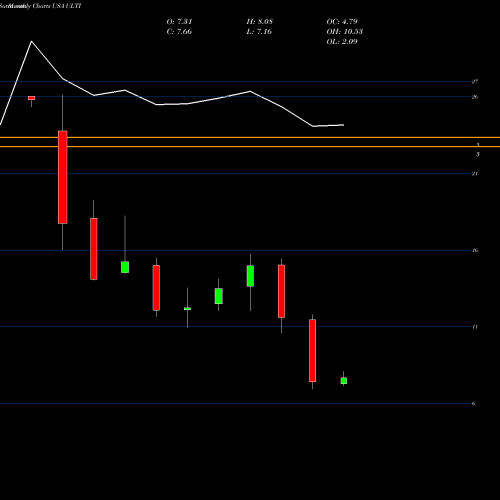500x500 pixels.
Task: Select the long red candle falling below level 11
Action: click(312, 350)
